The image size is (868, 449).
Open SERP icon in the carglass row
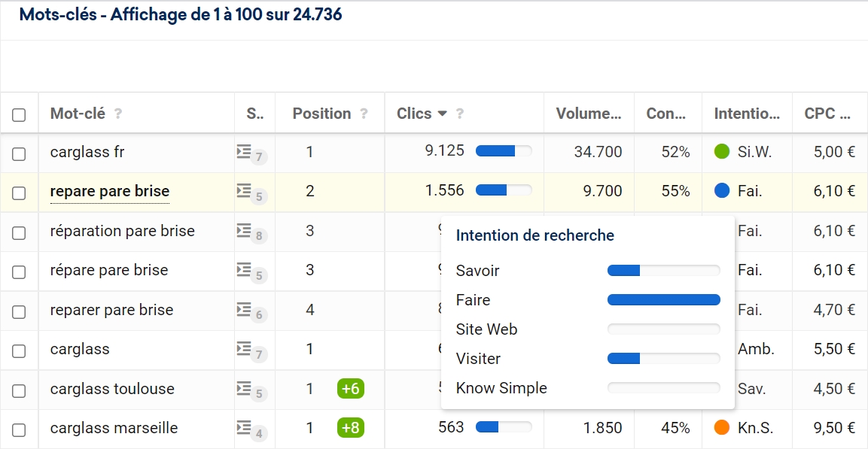(244, 349)
